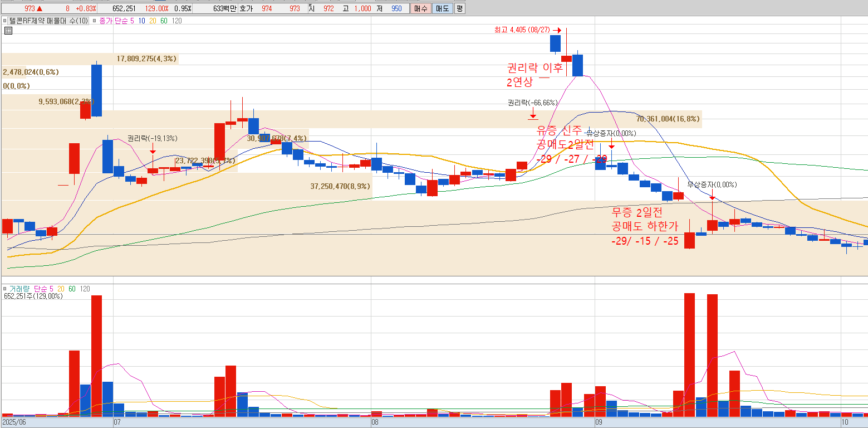The image size is (868, 428).
Task: Click the high price 1,000 value
Action: tap(362, 9)
